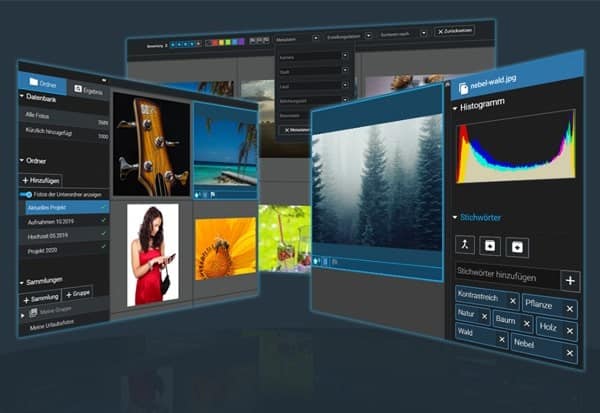Open the Erstellungsdatum dropdown in the back toolbar
This screenshot has width=600, height=413.
point(368,36)
